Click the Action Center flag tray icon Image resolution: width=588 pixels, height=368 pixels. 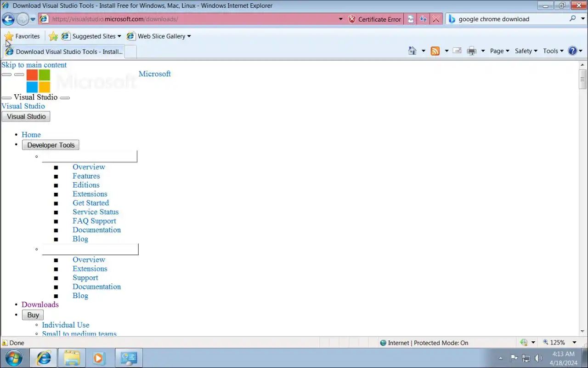tap(514, 358)
